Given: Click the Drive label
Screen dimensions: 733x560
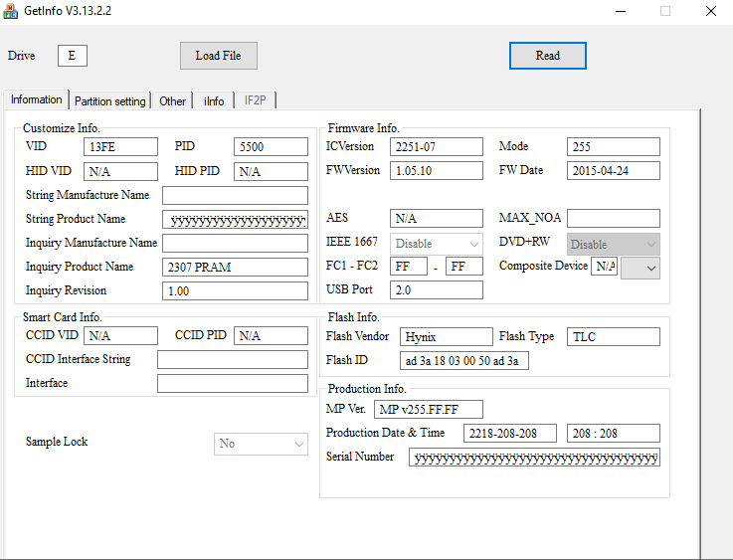Looking at the screenshot, I should (x=22, y=56).
